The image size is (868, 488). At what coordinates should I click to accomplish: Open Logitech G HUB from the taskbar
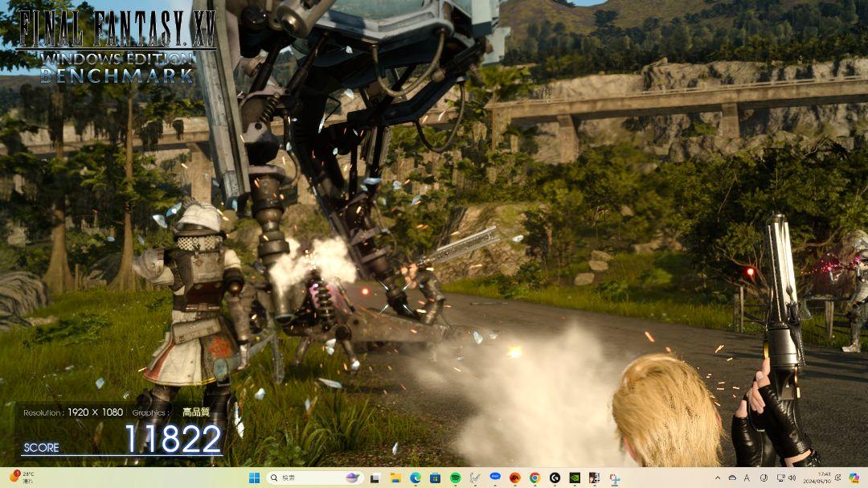coord(554,478)
